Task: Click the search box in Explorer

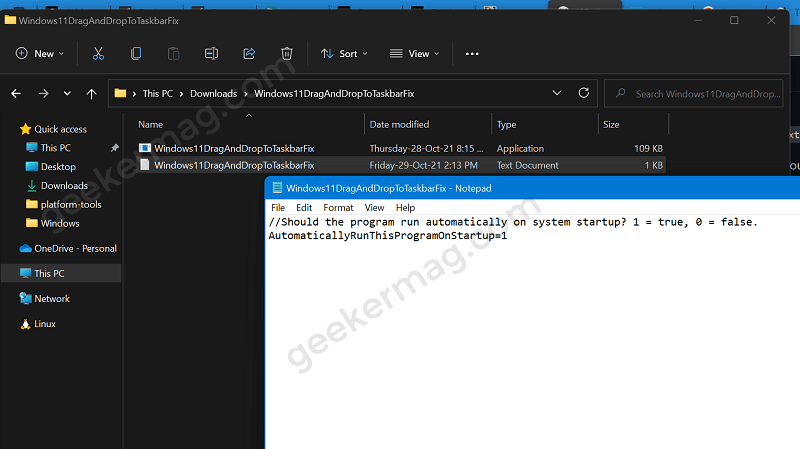Action: click(x=693, y=93)
